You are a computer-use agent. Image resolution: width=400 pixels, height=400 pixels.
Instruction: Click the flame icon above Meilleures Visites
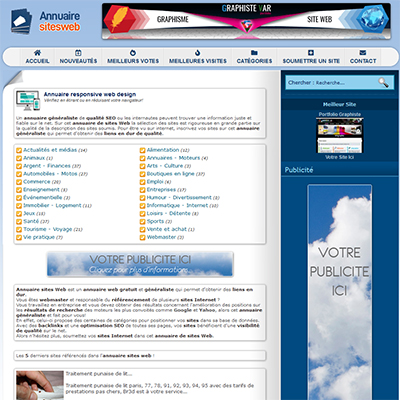pos(198,53)
